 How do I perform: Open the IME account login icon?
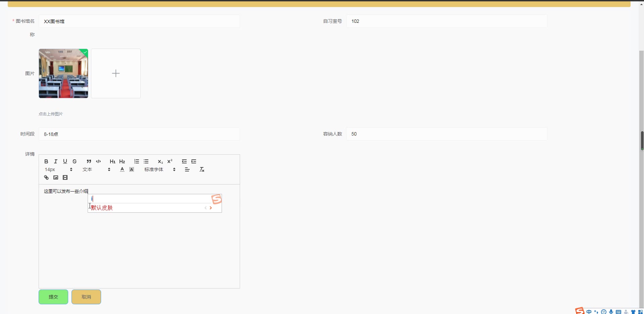(626, 312)
